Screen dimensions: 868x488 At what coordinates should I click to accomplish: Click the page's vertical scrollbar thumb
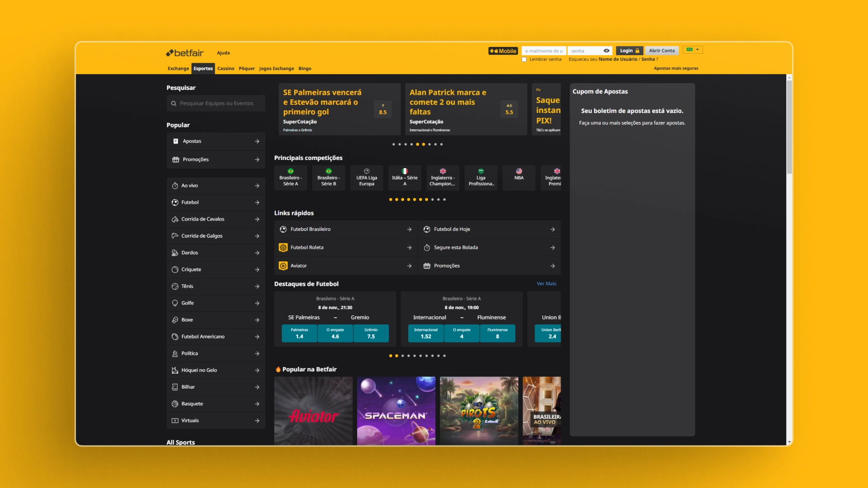point(789,127)
